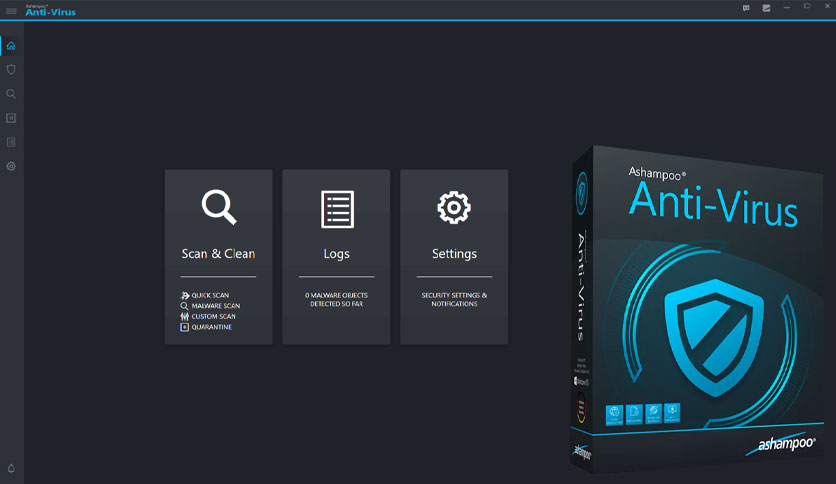The height and width of the screenshot is (484, 836).
Task: Open the quarantine page from sidebar
Action: [11, 118]
